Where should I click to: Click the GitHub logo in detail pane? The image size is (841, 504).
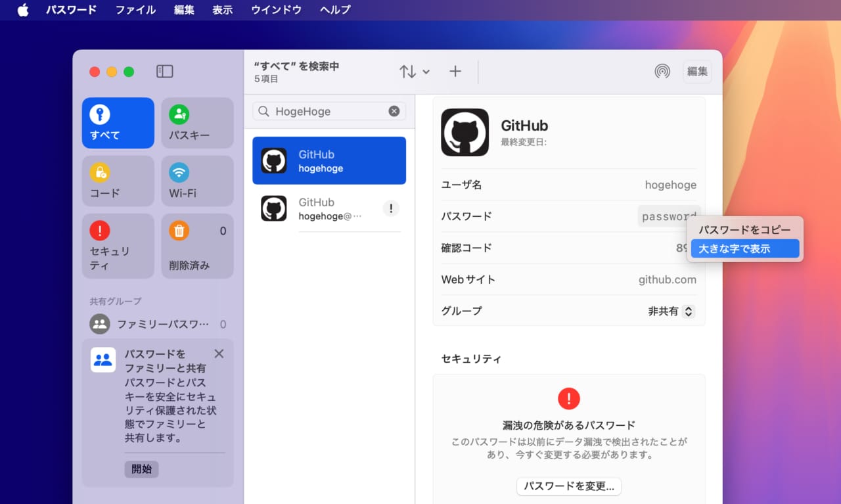pos(465,132)
